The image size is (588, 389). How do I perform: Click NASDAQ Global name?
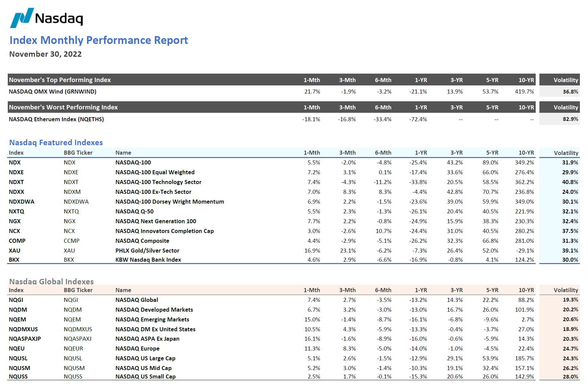[137, 300]
